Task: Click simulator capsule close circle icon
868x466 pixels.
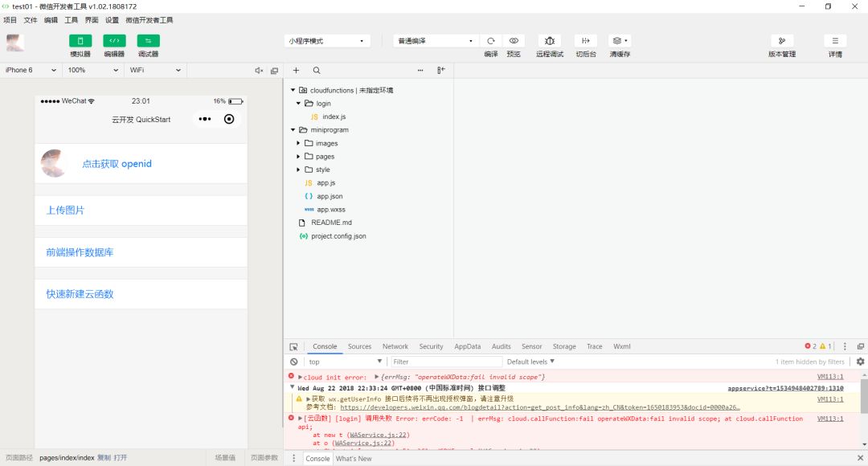Action: click(x=229, y=119)
